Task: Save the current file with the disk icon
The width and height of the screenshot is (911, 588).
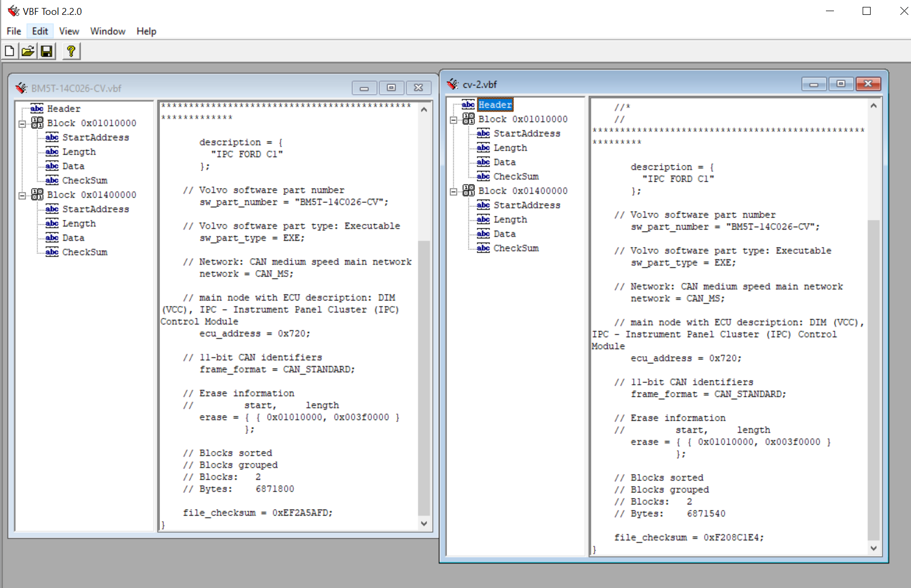Action: [x=46, y=50]
